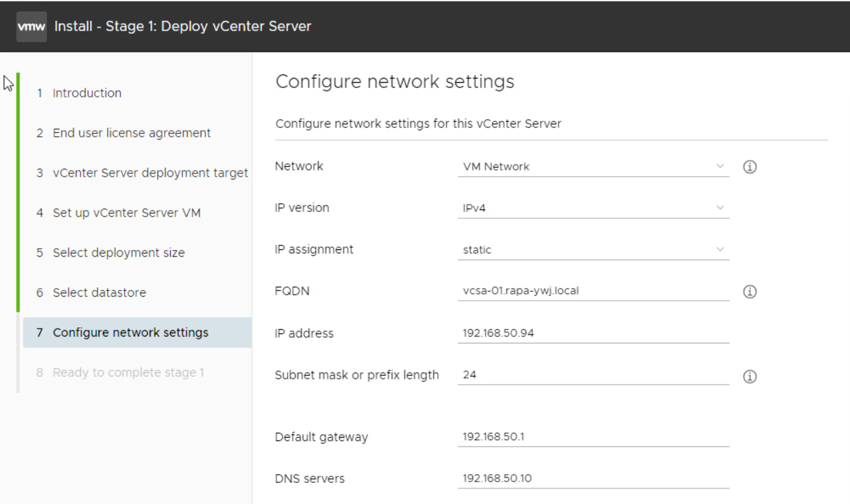
Task: Show info for Subnet mask or prefix length
Action: coord(750,377)
